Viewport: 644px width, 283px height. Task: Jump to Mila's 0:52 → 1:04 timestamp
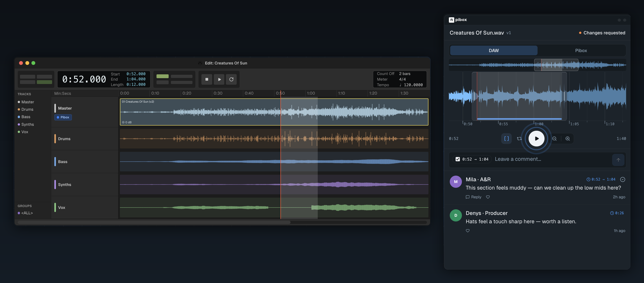tap(601, 179)
